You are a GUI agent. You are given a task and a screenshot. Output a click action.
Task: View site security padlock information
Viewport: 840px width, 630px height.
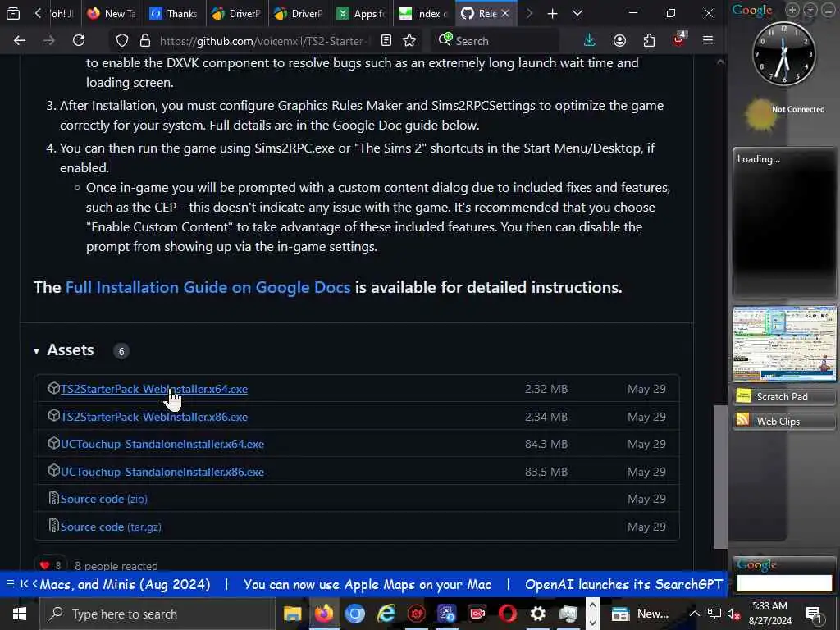[x=144, y=40]
